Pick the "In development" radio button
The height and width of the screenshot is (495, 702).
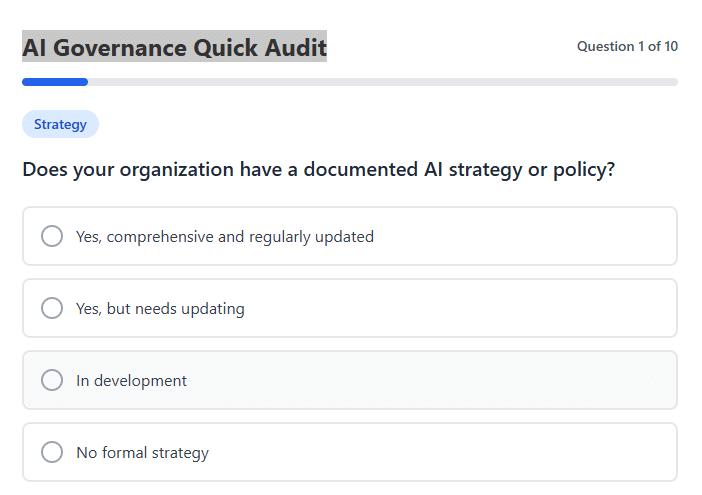(52, 380)
